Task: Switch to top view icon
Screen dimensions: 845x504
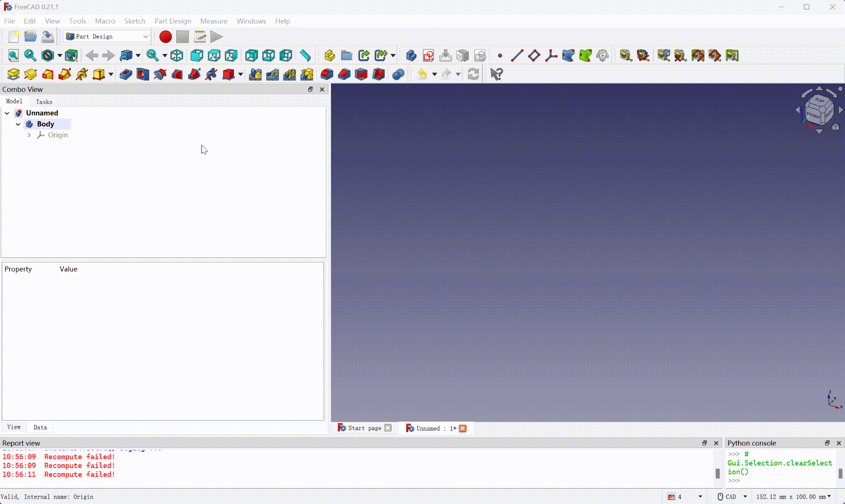Action: pos(214,56)
